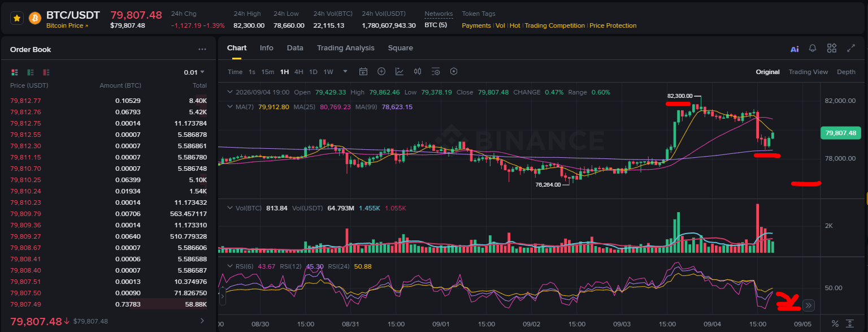The image size is (868, 332).
Task: Switch to the Depth chart view
Action: (846, 72)
